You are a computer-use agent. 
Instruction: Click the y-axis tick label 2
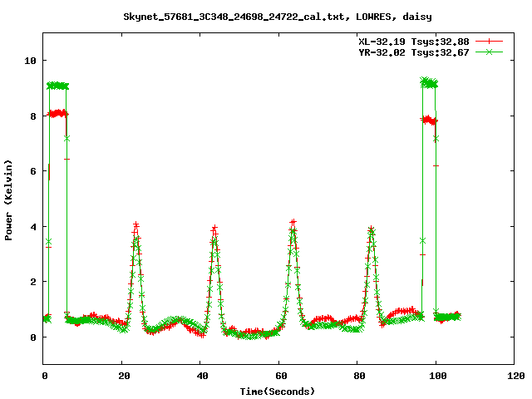click(33, 282)
